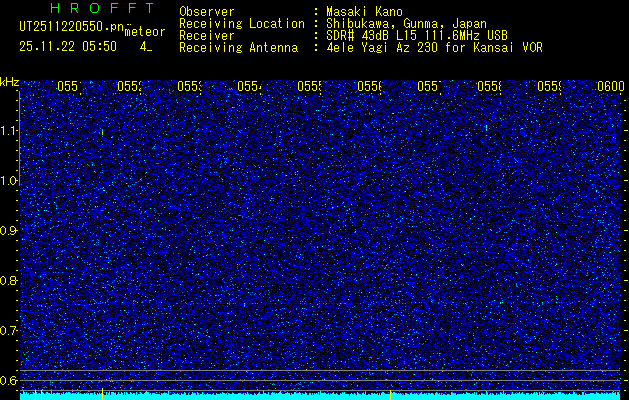Image resolution: width=629 pixels, height=400 pixels.
Task: Click the 0554 time label
Action: click(x=249, y=86)
